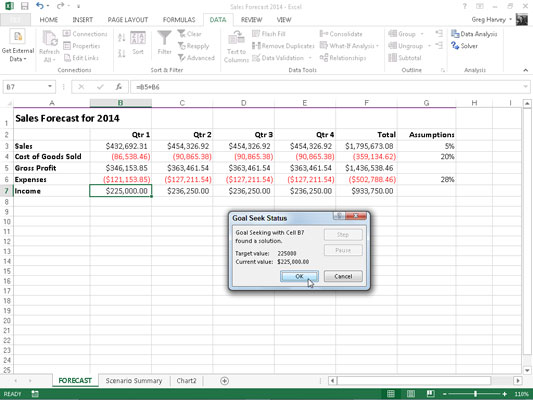Switch to the Scenario Summary sheet

pos(134,381)
